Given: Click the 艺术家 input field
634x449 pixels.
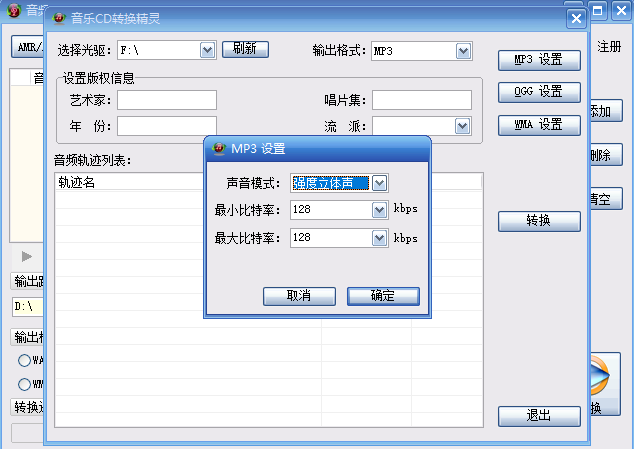Looking at the screenshot, I should [x=167, y=100].
